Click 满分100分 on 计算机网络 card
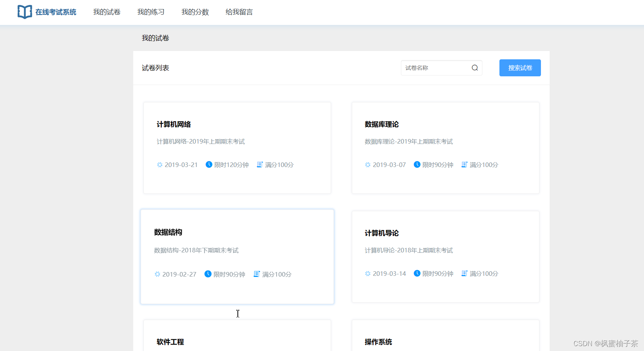The width and height of the screenshot is (644, 351). coord(279,165)
